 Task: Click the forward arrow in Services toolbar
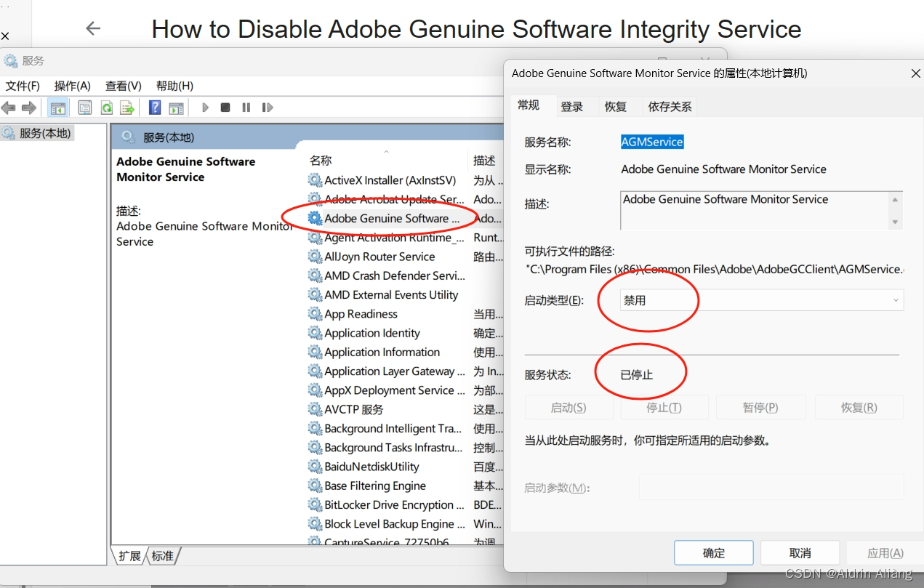pos(29,108)
